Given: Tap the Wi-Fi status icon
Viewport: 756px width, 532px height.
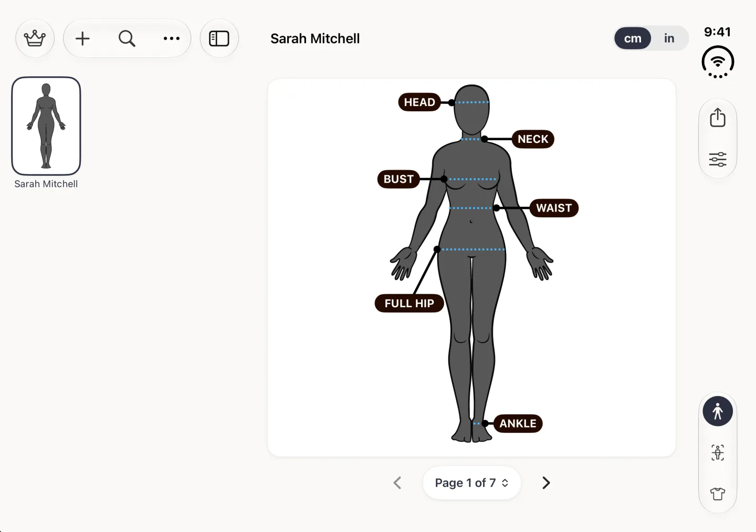Looking at the screenshot, I should click(718, 62).
